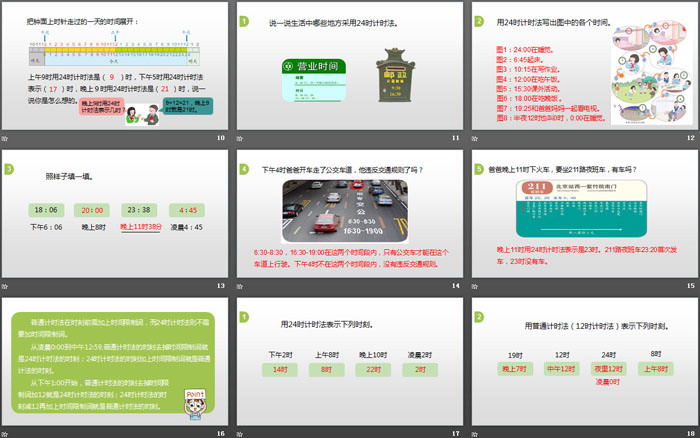Click the animation star icon under slide 12
The width and height of the screenshot is (700, 438).
pos(475,139)
